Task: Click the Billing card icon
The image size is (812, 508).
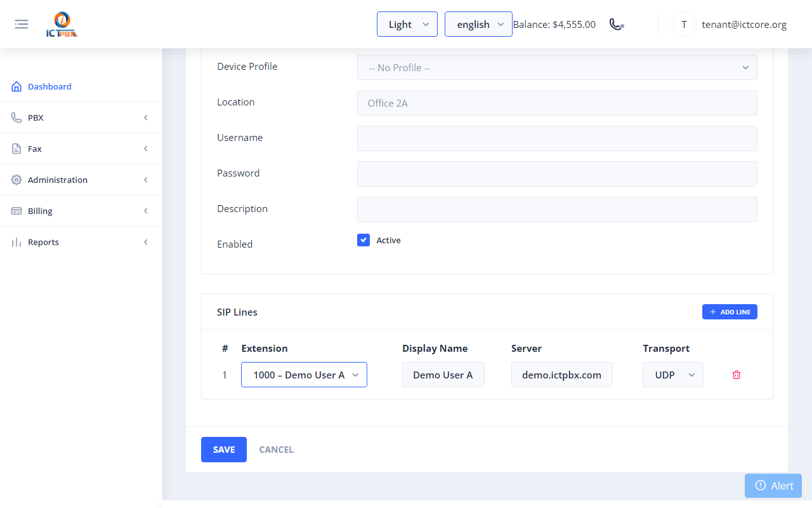Action: coord(16,211)
